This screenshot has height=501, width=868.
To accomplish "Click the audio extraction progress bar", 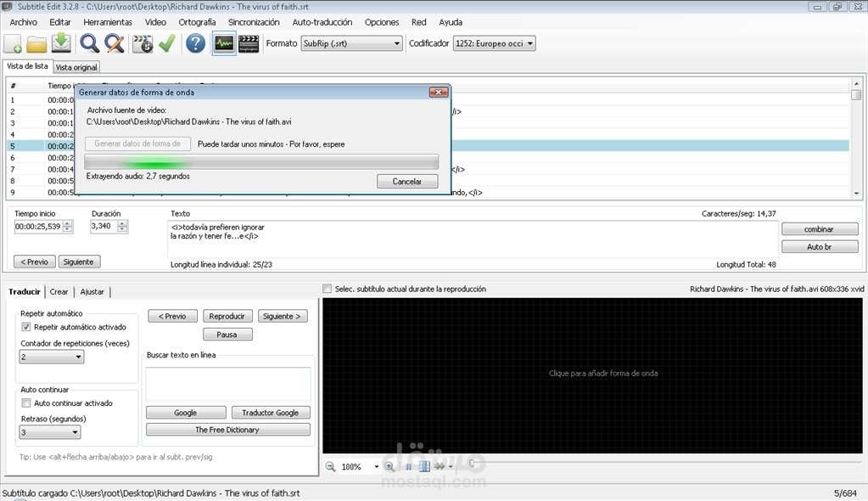I will (x=261, y=162).
